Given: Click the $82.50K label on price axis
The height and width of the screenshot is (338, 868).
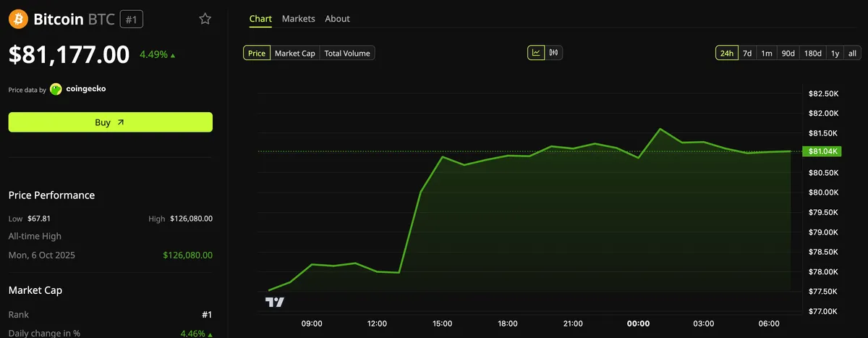Looking at the screenshot, I should point(823,94).
